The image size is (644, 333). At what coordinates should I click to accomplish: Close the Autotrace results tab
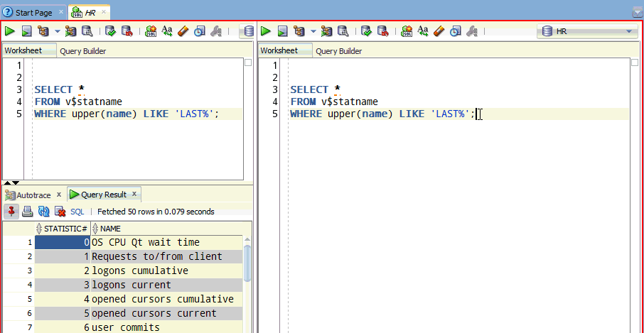coord(59,195)
